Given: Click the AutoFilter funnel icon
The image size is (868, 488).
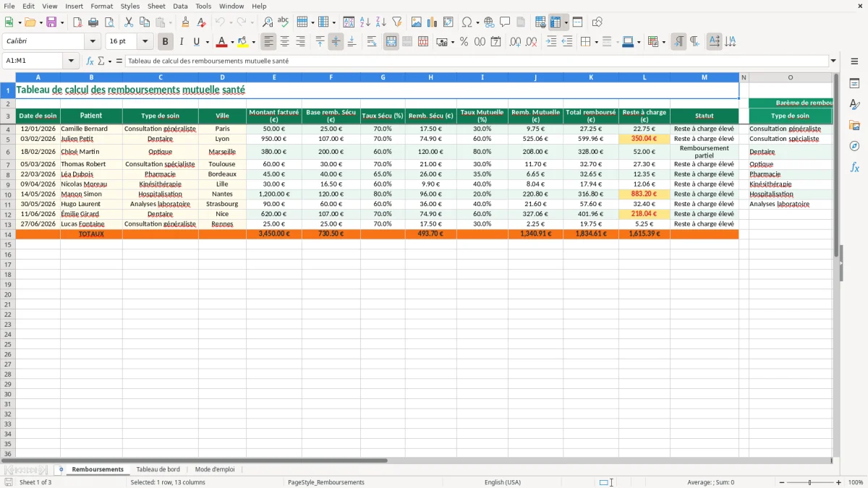Looking at the screenshot, I should click(x=397, y=22).
